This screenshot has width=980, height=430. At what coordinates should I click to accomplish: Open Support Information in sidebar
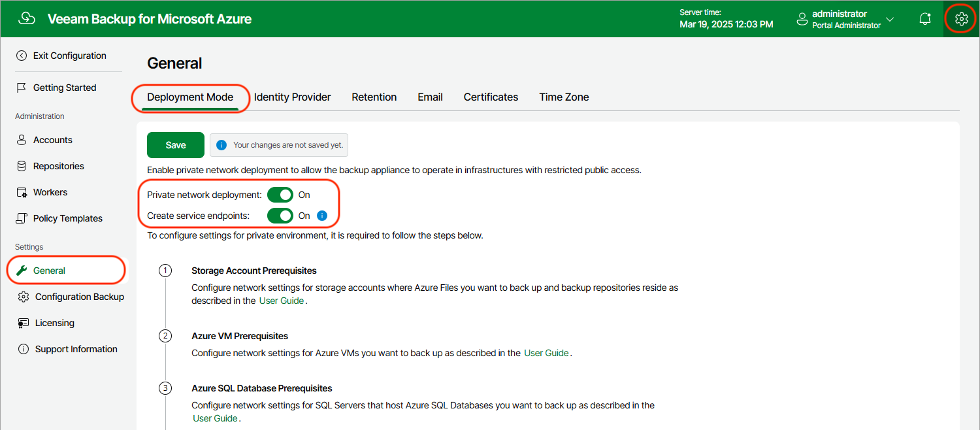click(76, 349)
